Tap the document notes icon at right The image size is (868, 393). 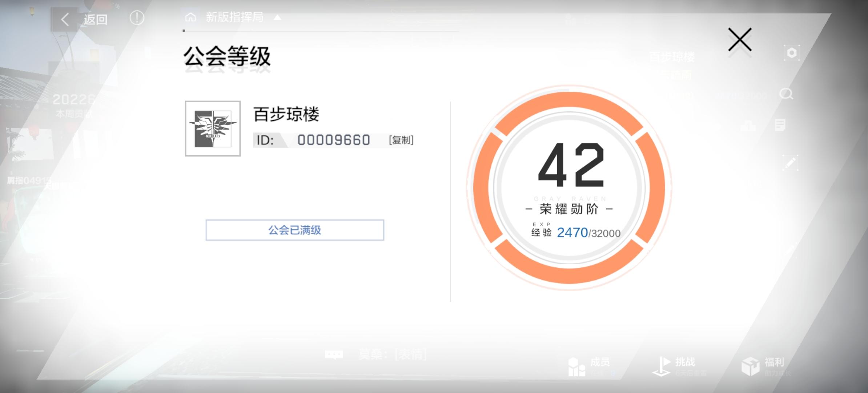tap(780, 125)
